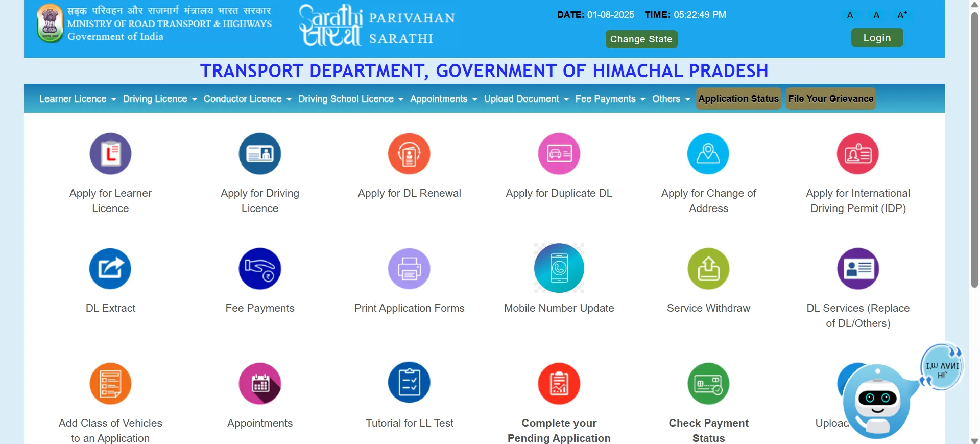Reset font size with normal A button
The width and height of the screenshot is (980, 444).
pos(876,15)
